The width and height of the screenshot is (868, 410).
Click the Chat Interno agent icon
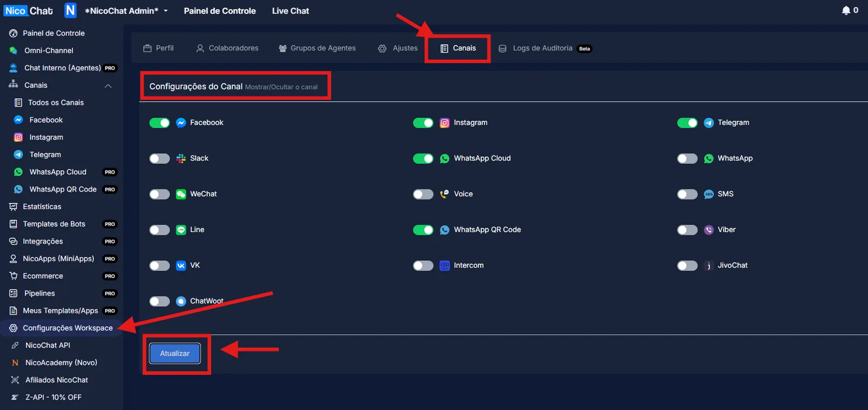click(14, 68)
